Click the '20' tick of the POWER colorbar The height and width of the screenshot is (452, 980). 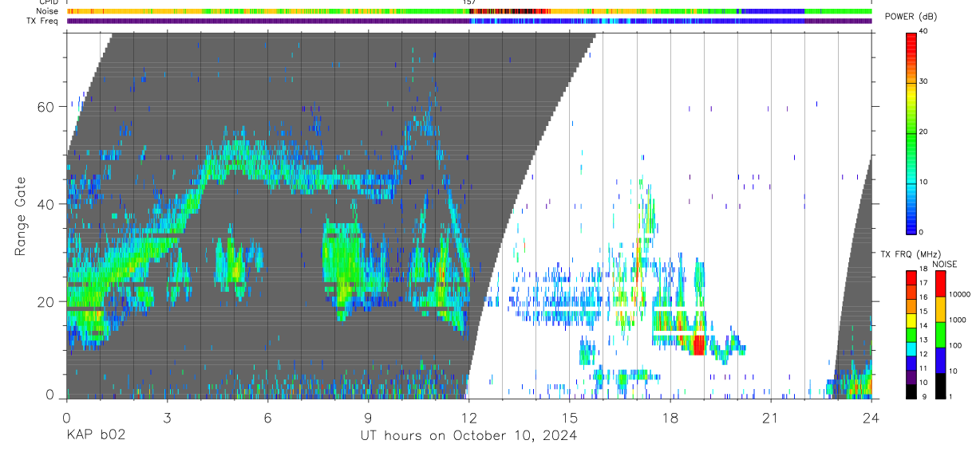click(x=924, y=132)
